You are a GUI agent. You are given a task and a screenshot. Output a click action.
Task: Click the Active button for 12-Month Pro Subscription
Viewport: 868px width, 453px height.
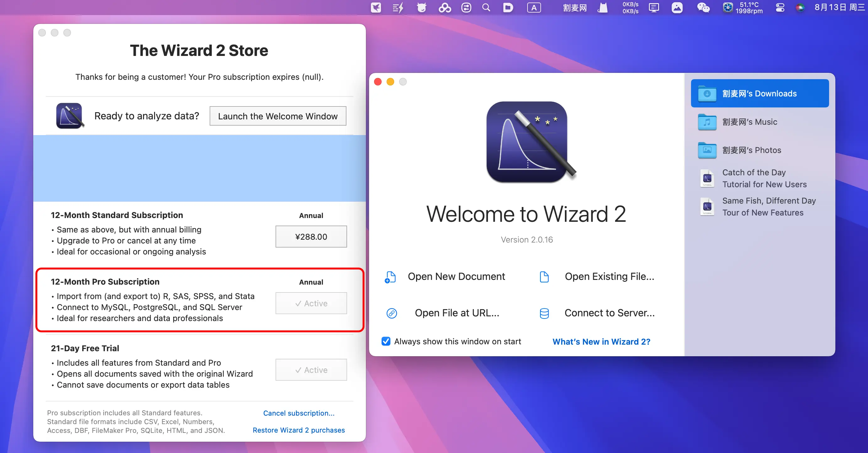[x=311, y=303]
